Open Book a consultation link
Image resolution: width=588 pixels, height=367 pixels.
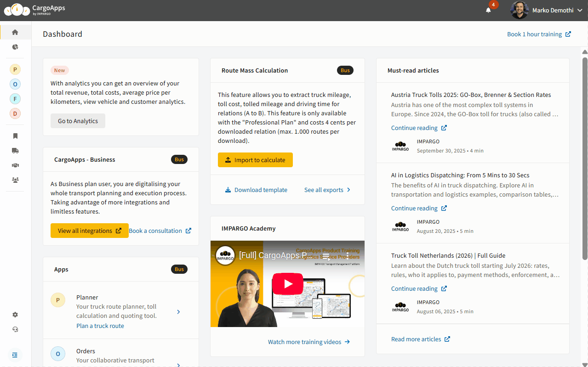click(160, 231)
